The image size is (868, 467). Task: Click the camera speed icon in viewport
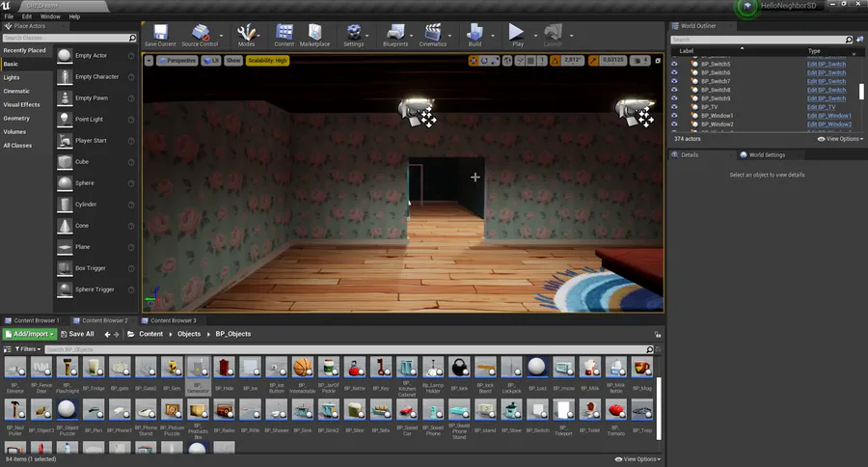click(x=637, y=61)
